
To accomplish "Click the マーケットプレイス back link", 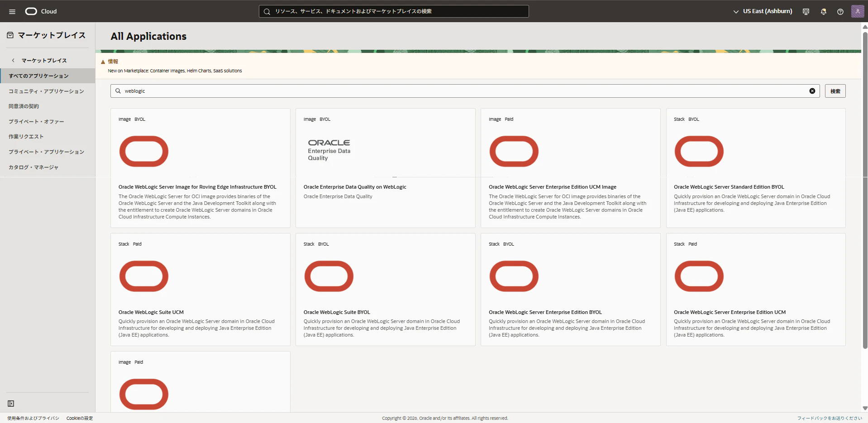I will click(x=44, y=60).
